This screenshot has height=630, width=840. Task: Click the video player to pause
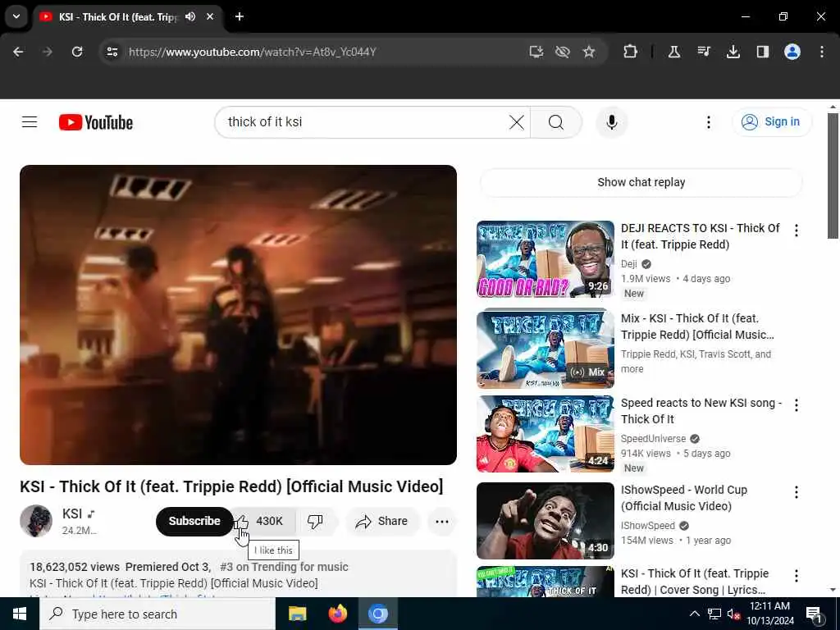point(239,315)
